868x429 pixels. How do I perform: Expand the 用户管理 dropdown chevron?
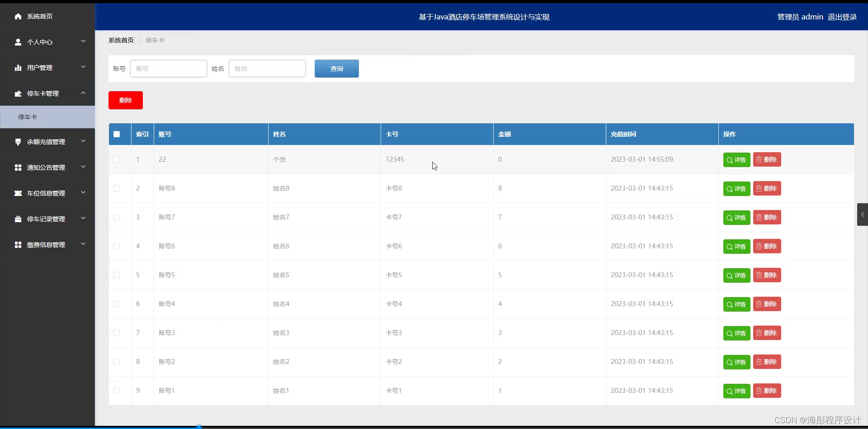pos(83,67)
